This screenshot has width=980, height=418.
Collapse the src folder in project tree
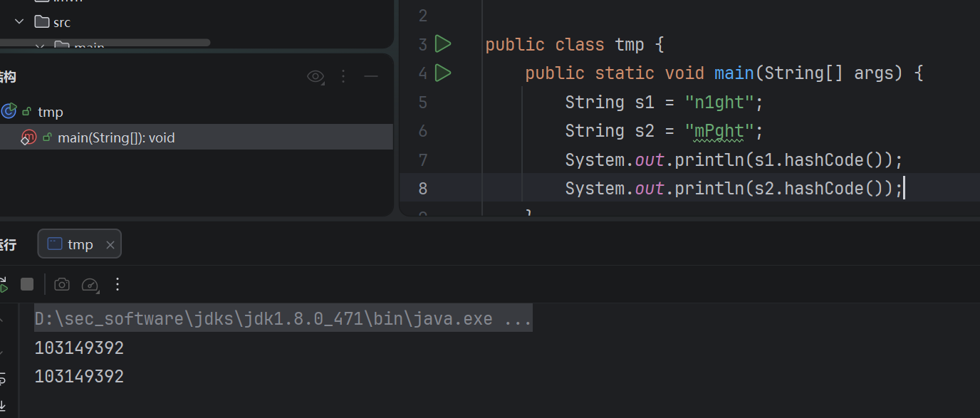click(20, 22)
